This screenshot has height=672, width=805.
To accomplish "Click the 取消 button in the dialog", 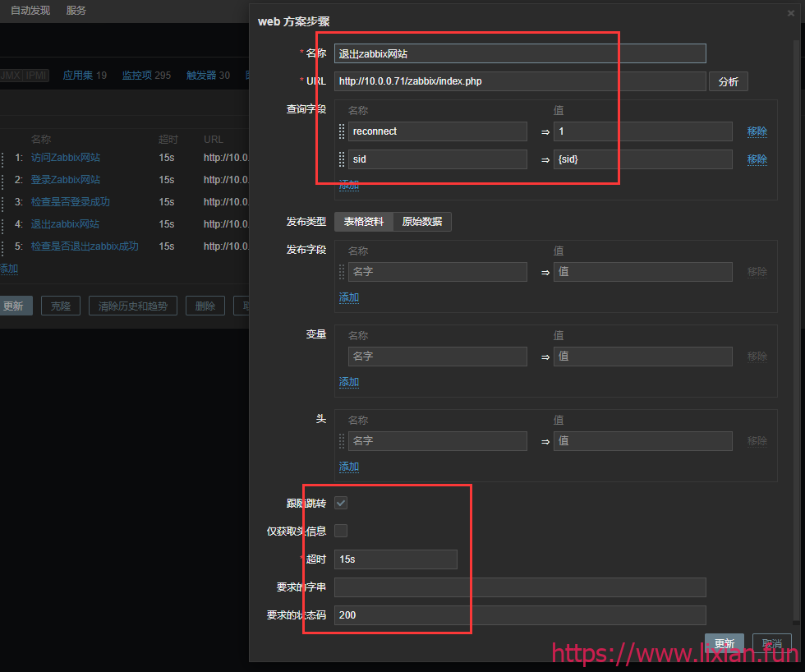I will [x=771, y=643].
